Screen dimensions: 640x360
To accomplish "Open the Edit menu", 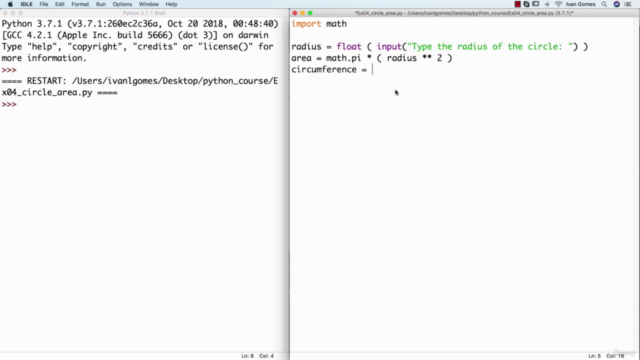I will [x=60, y=4].
